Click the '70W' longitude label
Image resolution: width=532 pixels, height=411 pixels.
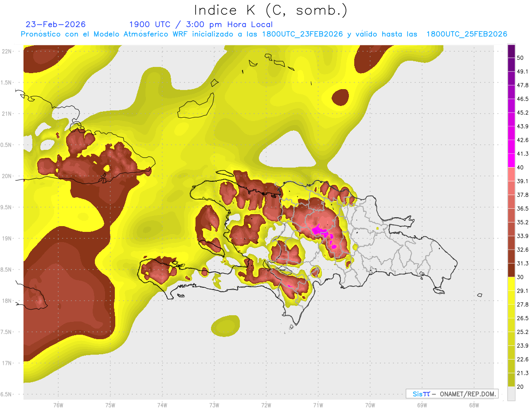point(370,405)
